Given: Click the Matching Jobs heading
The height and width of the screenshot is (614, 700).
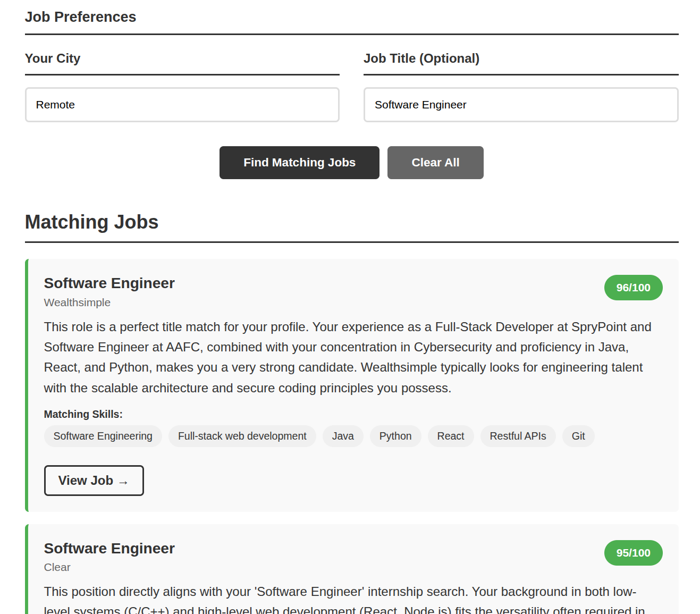Looking at the screenshot, I should [91, 222].
